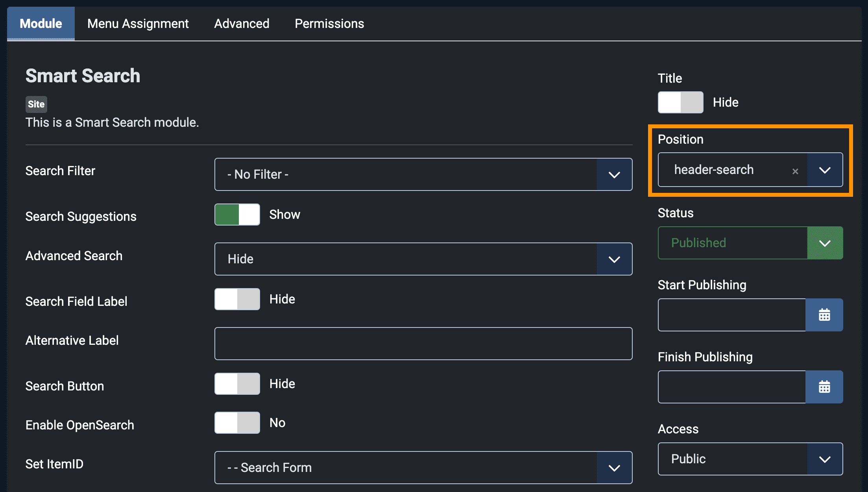Click the Status field label
This screenshot has height=492, width=868.
coord(676,213)
